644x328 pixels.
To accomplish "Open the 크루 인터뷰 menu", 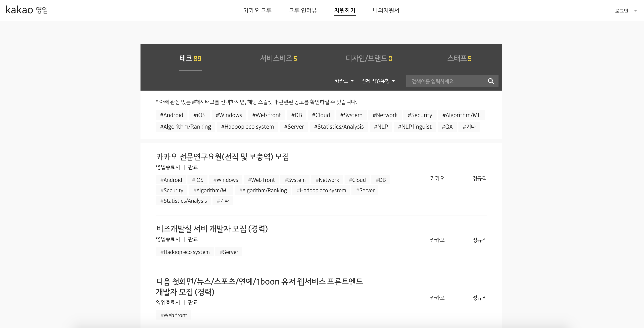I will (x=303, y=10).
